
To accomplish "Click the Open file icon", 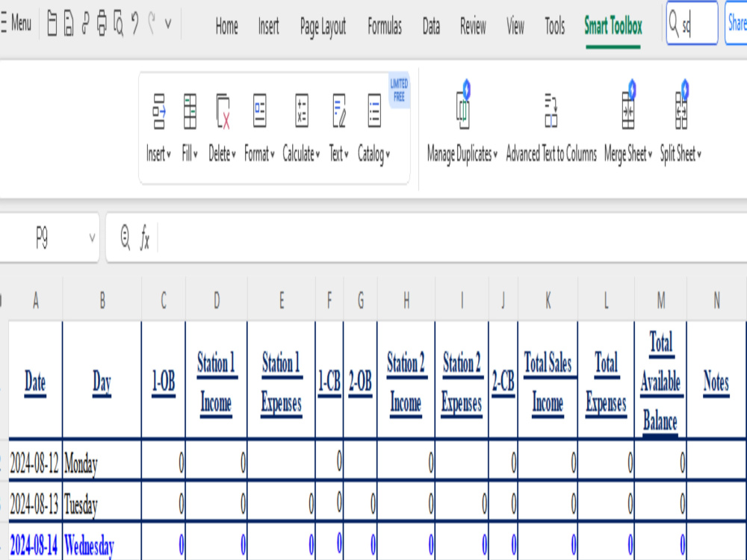I will click(x=52, y=23).
